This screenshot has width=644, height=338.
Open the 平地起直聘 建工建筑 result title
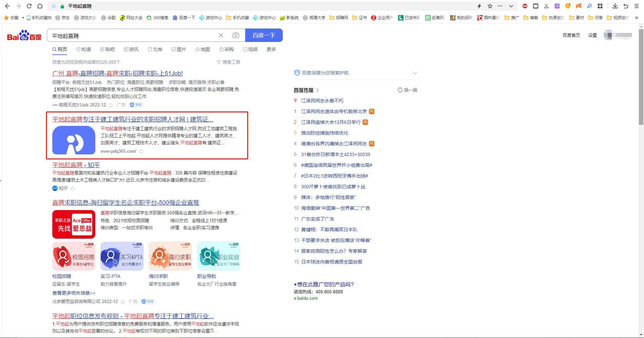[133, 119]
